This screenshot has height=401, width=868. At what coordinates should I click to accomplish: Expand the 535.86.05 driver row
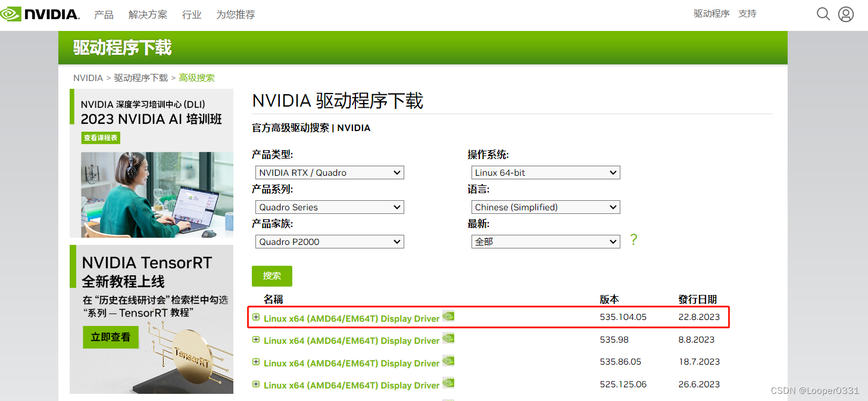point(256,362)
